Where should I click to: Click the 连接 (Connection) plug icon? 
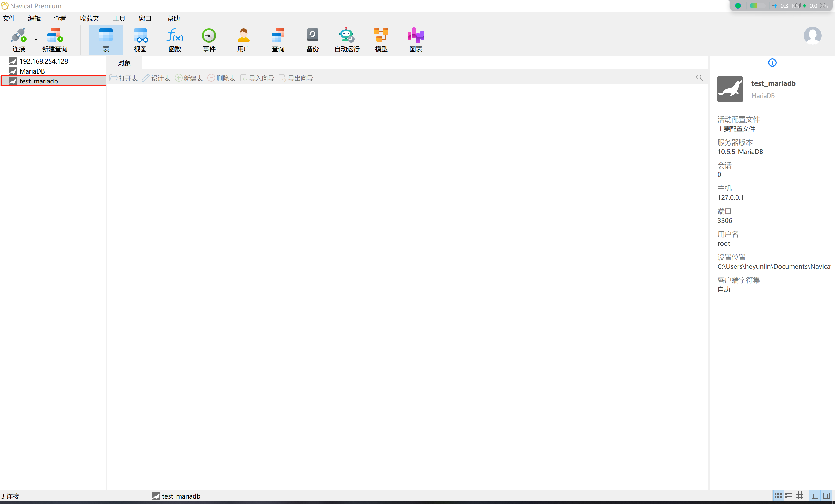pyautogui.click(x=18, y=35)
